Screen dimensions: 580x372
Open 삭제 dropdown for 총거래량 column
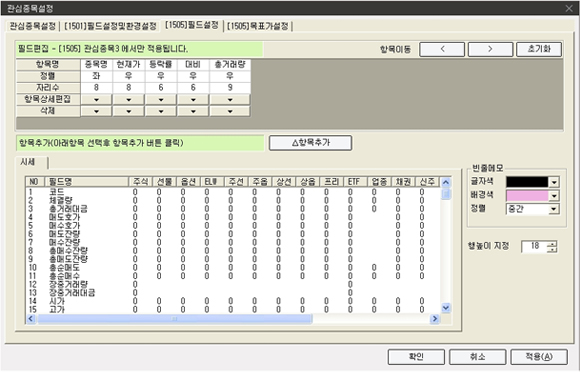[230, 111]
